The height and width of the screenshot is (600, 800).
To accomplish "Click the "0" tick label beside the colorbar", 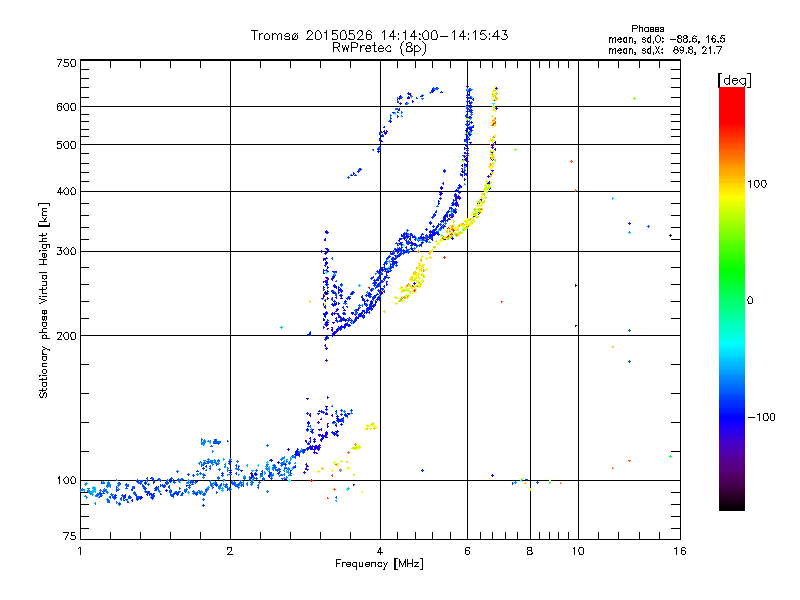I will [x=750, y=301].
